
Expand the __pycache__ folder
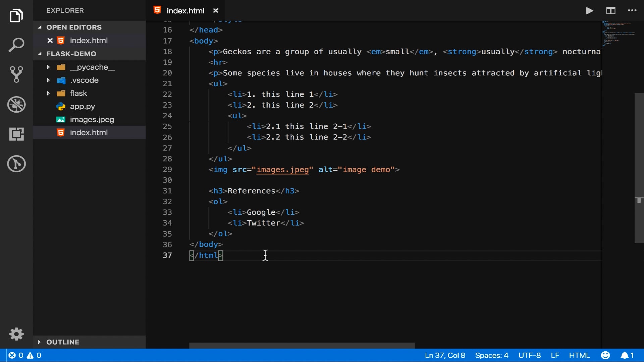[92, 67]
